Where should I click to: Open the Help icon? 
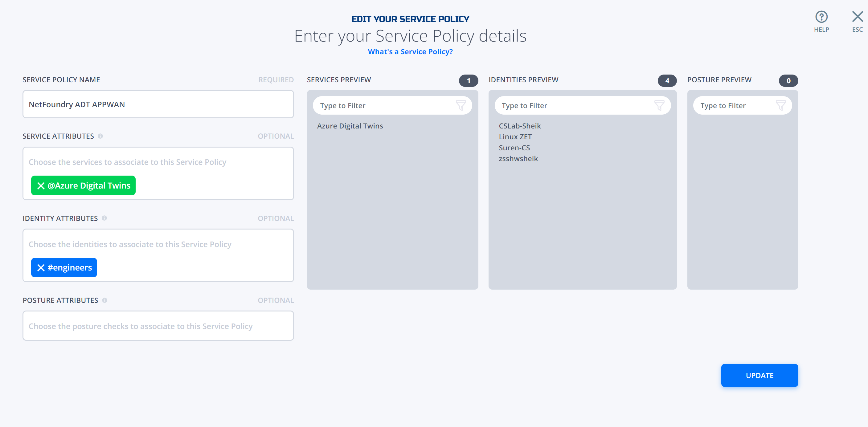pyautogui.click(x=821, y=17)
